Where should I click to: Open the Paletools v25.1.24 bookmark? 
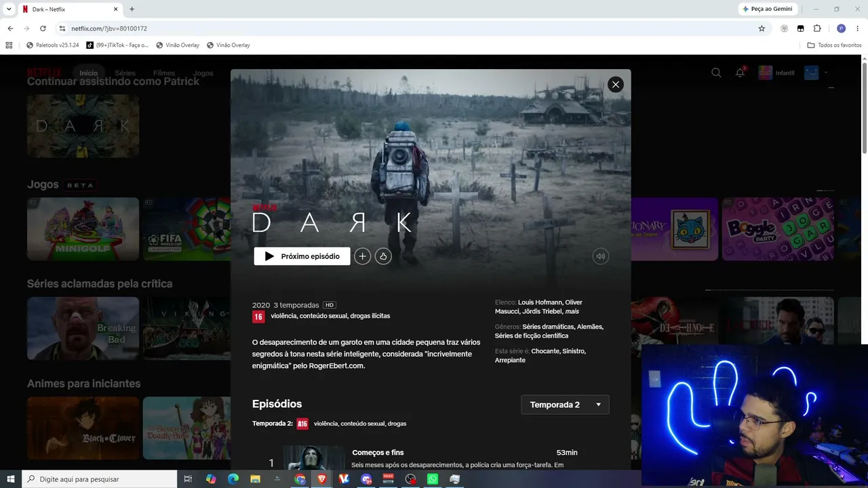53,45
